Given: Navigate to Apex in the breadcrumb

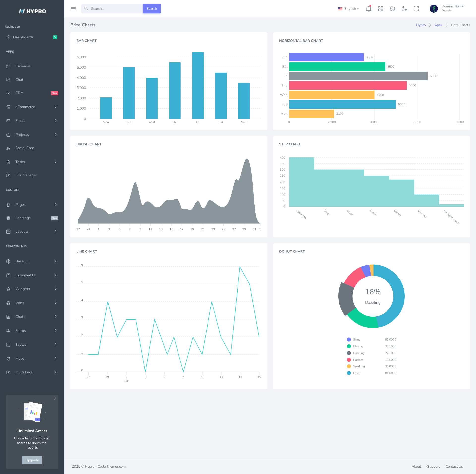Looking at the screenshot, I should click(438, 25).
